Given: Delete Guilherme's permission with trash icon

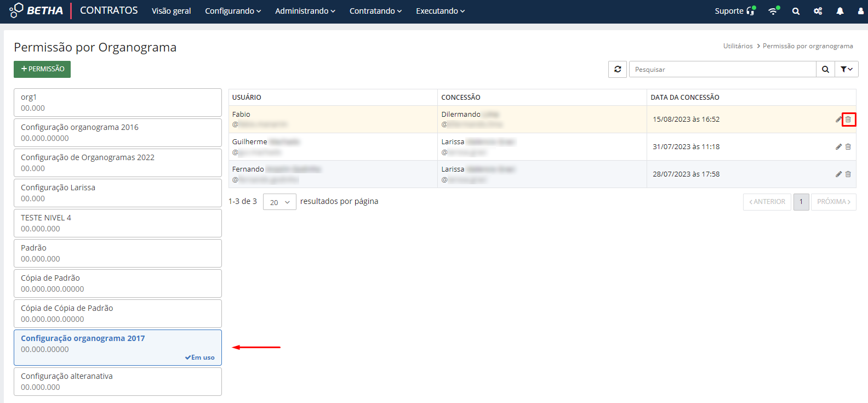Looking at the screenshot, I should click(848, 146).
